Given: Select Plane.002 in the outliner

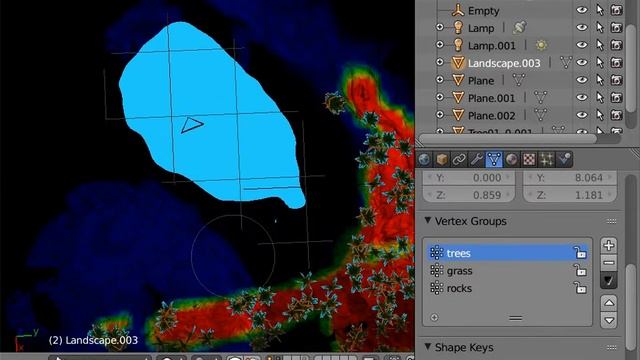Looking at the screenshot, I should [492, 116].
